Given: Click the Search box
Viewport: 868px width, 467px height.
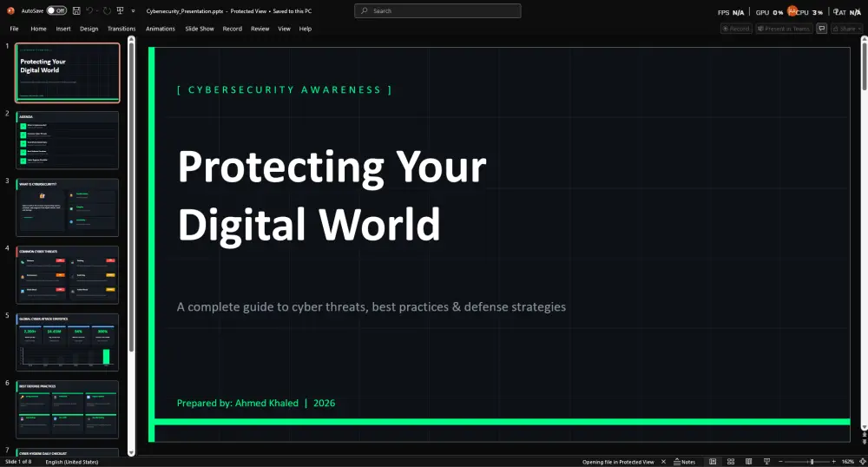Looking at the screenshot, I should click(x=437, y=10).
